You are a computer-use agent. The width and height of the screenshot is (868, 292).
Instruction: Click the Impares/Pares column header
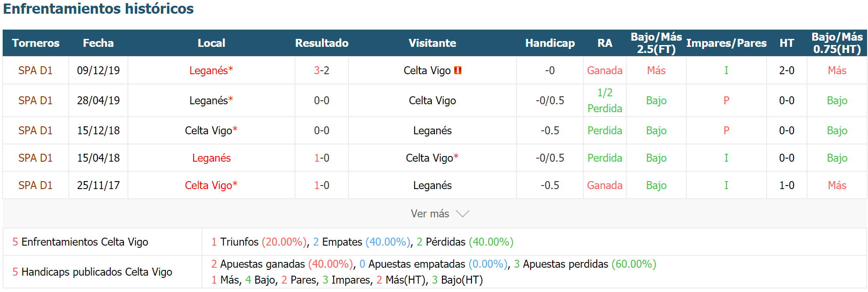click(726, 43)
